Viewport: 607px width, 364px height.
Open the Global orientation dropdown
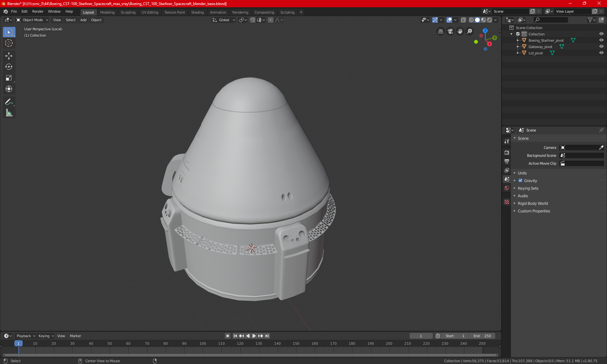tap(224, 20)
